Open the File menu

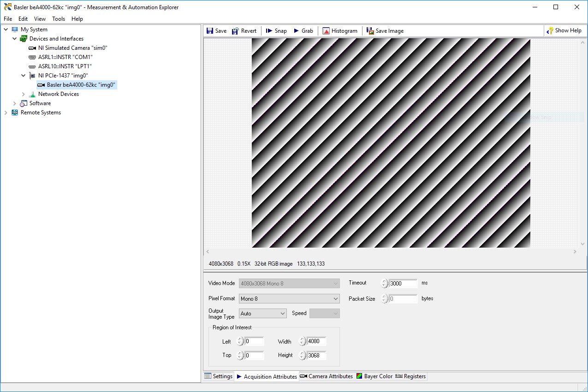8,19
